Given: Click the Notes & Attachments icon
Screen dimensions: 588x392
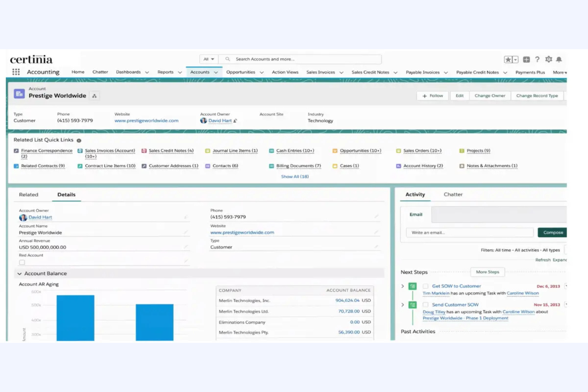Looking at the screenshot, I should (462, 166).
